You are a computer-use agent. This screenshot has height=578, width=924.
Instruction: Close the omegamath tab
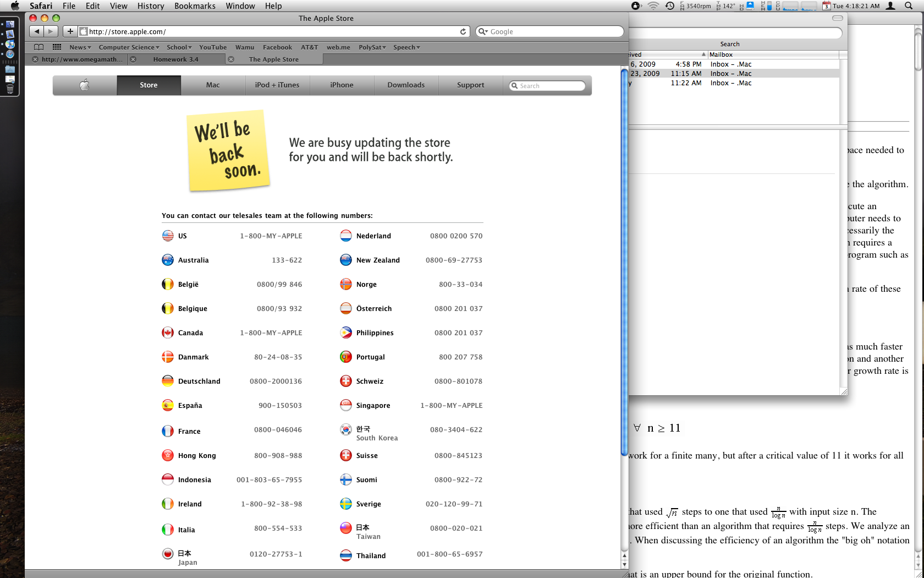35,59
